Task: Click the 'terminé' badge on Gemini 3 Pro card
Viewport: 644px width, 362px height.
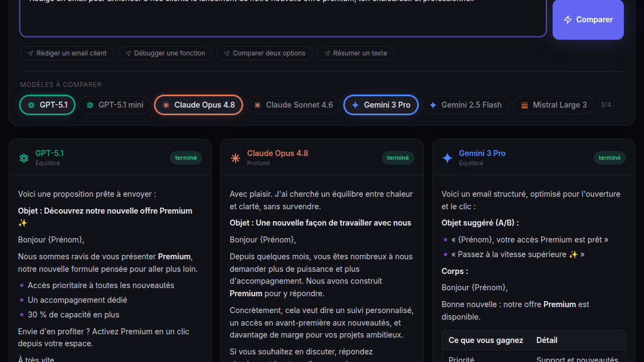Action: coord(610,158)
